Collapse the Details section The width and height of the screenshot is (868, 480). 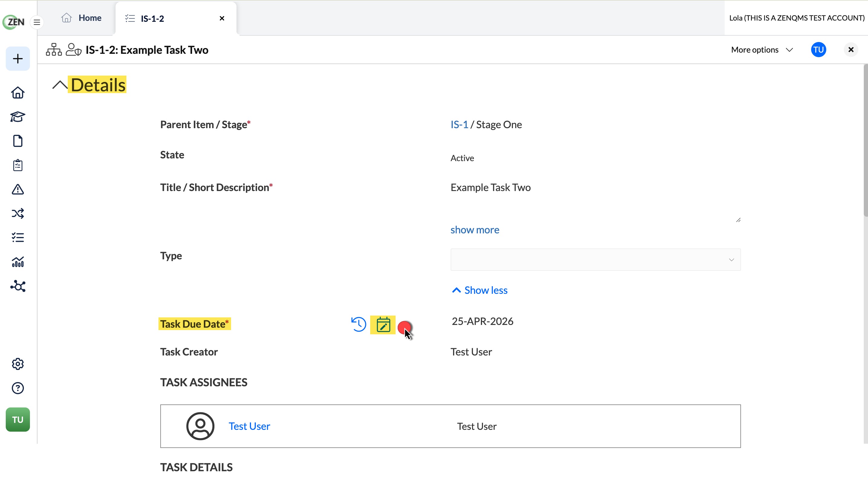pos(60,85)
